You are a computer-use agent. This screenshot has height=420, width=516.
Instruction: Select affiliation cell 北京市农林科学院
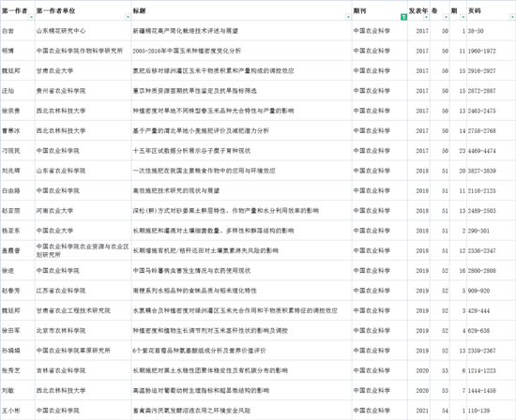pyautogui.click(x=83, y=331)
